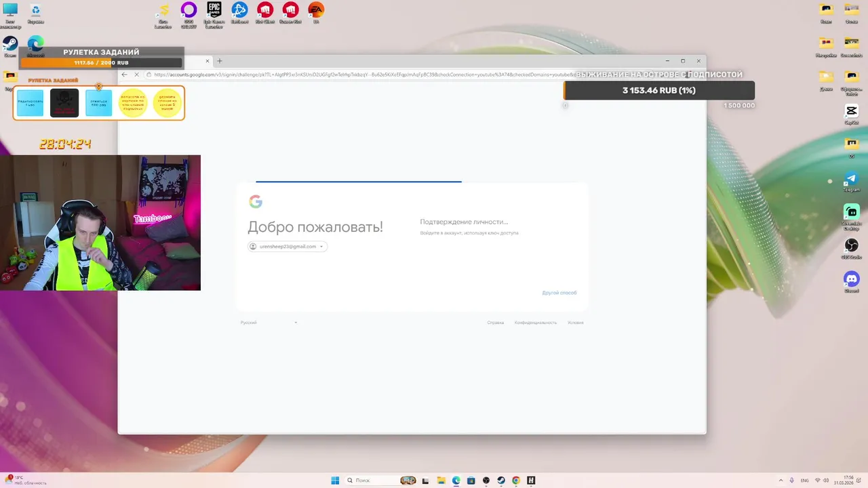The width and height of the screenshot is (868, 488).
Task: Open the purple ring desktop shortcut
Action: 189,14
